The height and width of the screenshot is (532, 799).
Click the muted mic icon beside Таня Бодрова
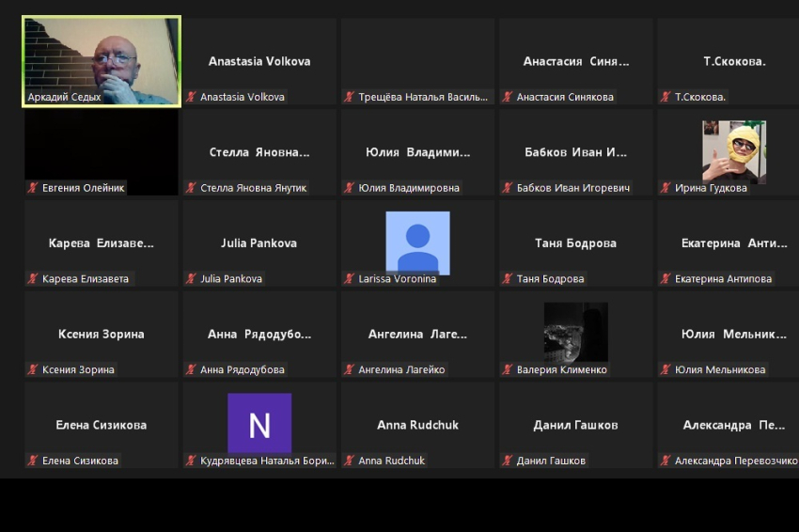coord(508,279)
